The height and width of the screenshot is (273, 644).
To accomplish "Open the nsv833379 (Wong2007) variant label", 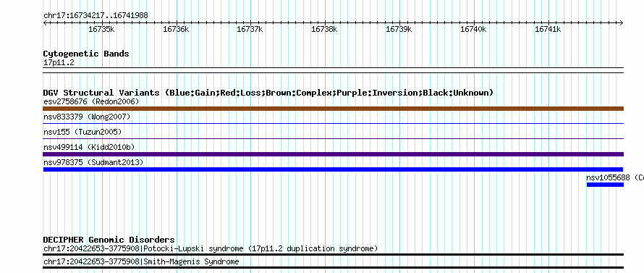I will (87, 117).
